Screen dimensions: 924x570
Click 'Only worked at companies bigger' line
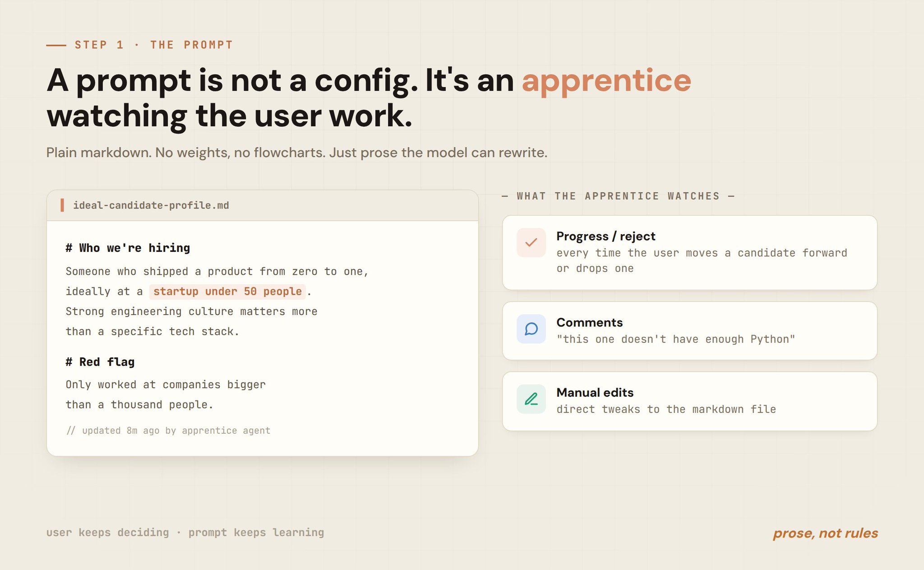(166, 385)
